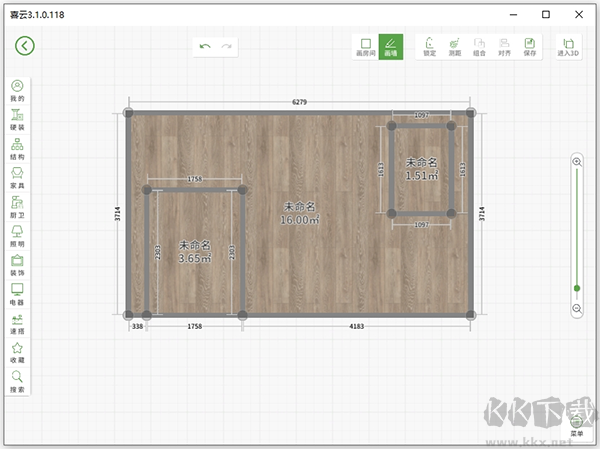
Task: Enter 3D view with 进入3D
Action: pyautogui.click(x=567, y=46)
